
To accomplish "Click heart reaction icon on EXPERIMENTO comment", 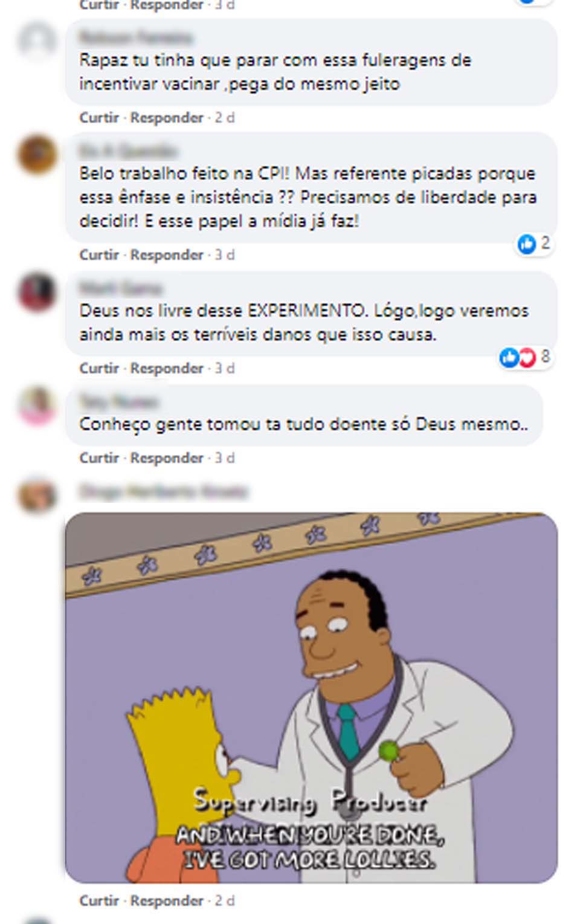I will 527,357.
